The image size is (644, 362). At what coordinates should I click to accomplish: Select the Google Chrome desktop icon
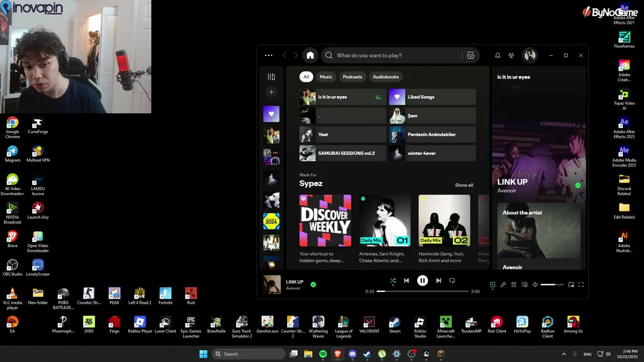pyautogui.click(x=13, y=128)
